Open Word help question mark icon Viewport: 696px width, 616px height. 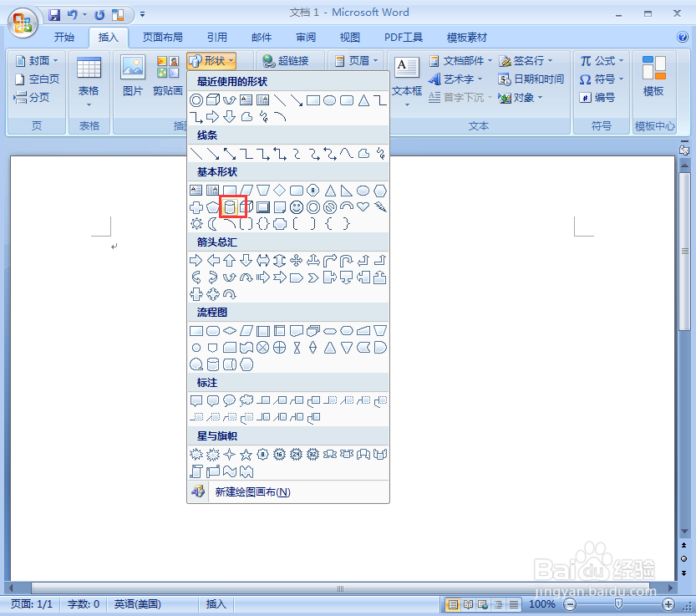click(x=683, y=37)
